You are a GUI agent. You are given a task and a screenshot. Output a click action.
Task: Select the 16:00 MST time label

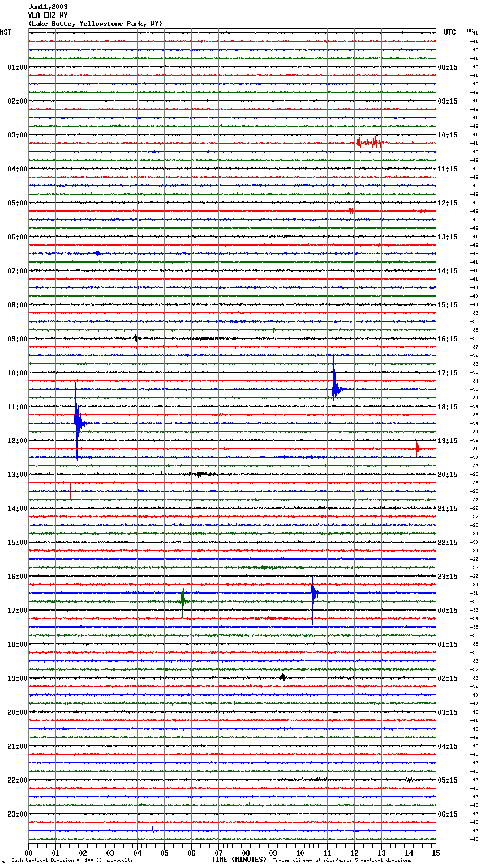tap(17, 577)
